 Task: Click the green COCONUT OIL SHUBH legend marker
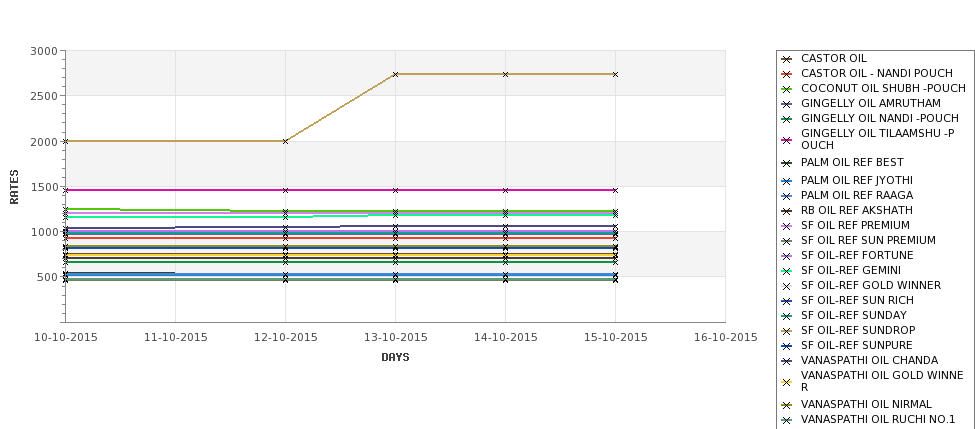(x=787, y=89)
